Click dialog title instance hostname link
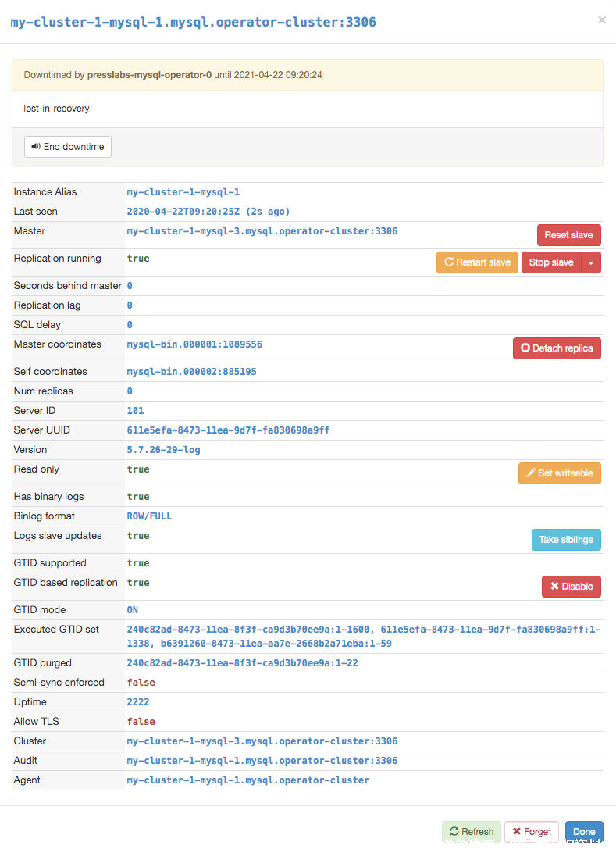Image resolution: width=616 pixels, height=853 pixels. coord(193,23)
